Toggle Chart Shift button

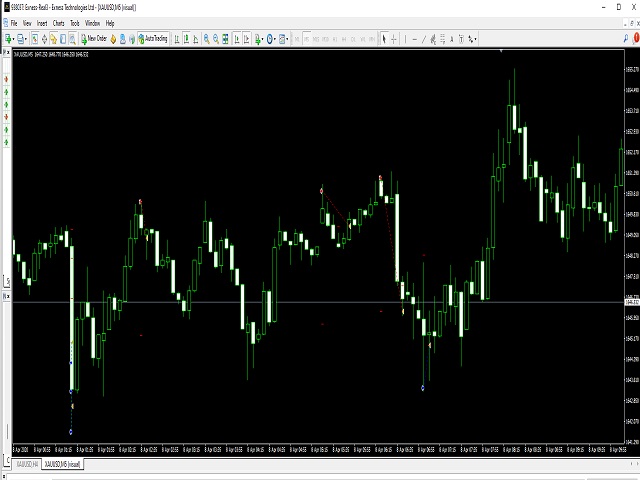click(x=247, y=39)
